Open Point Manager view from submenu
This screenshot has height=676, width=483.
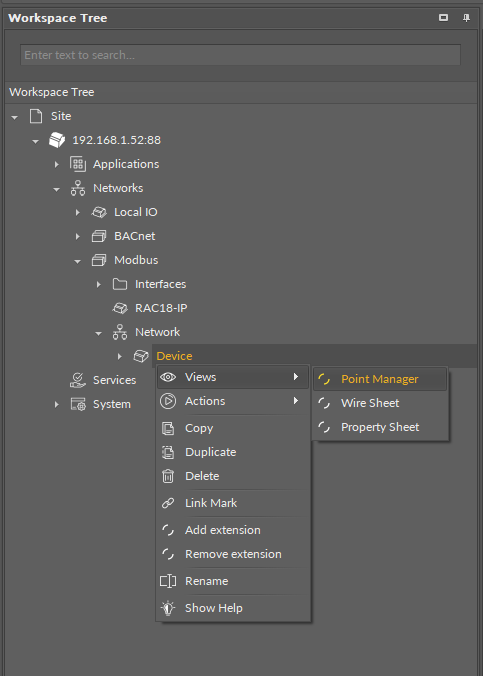pyautogui.click(x=380, y=379)
